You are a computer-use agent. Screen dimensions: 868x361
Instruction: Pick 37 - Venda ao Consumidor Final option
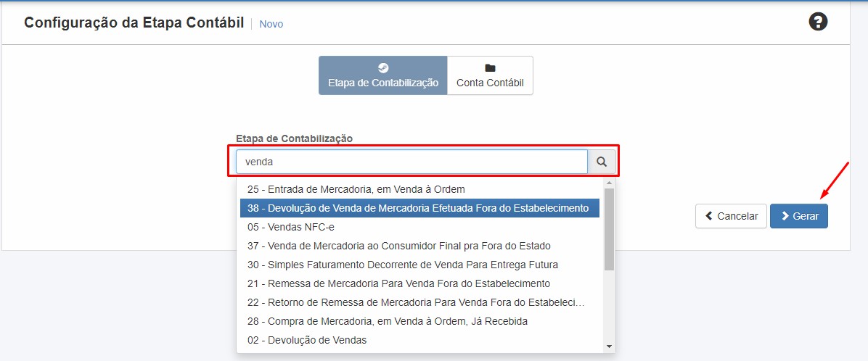(x=398, y=246)
